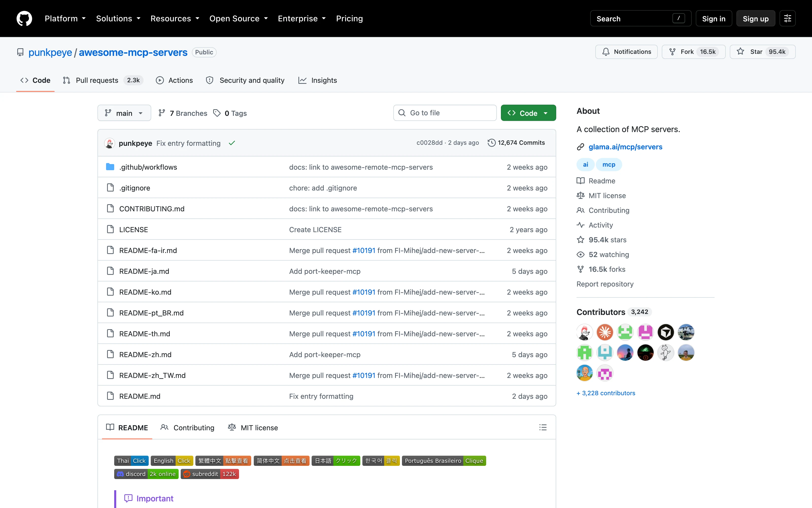This screenshot has width=812, height=508.
Task: Expand the Resources menu
Action: [x=175, y=19]
